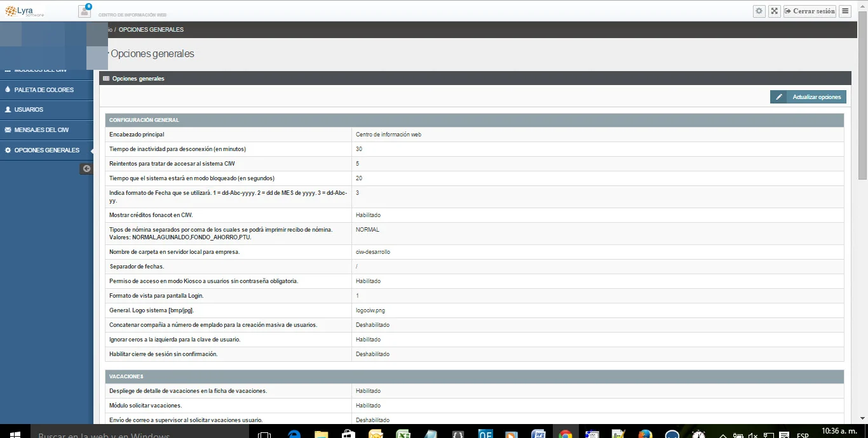Screen dimensions: 868x438
Task: Click Habilitar cierre de sesión sin confirmación
Action: click(163, 354)
